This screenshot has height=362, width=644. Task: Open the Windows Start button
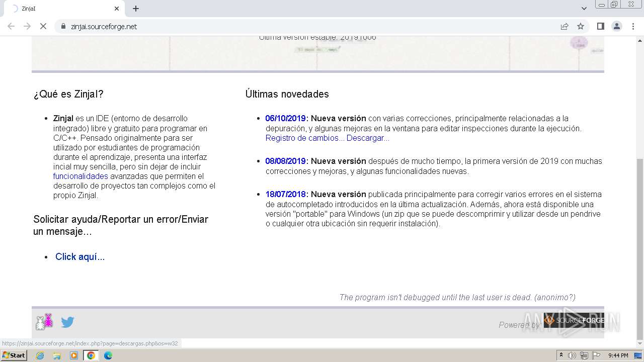click(x=14, y=355)
